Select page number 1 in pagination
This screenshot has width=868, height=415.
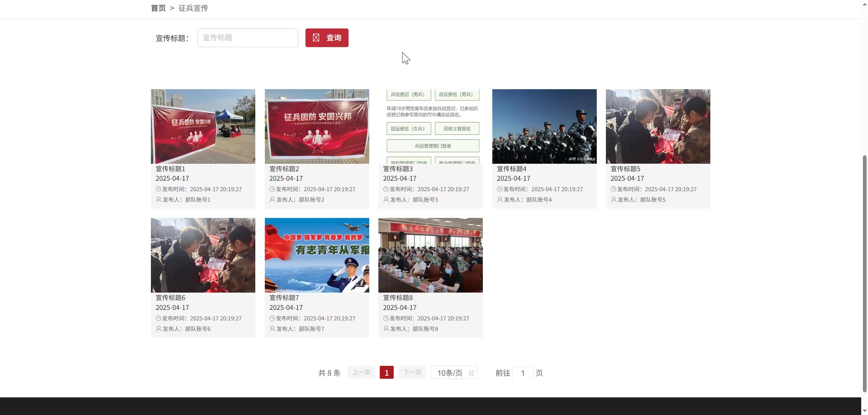[x=387, y=373]
